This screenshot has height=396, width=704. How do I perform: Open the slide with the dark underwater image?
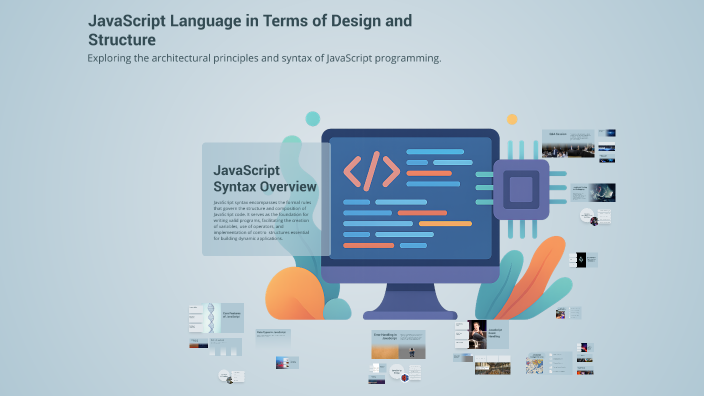(x=593, y=193)
